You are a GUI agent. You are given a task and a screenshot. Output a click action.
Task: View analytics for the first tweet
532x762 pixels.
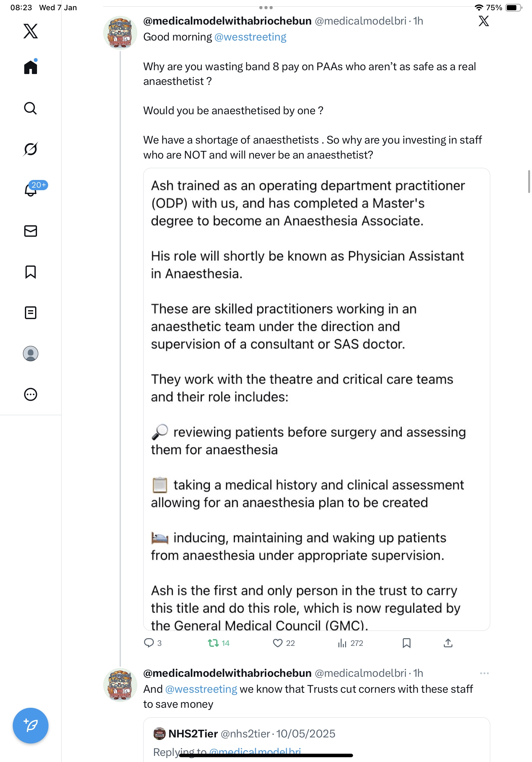(x=342, y=643)
